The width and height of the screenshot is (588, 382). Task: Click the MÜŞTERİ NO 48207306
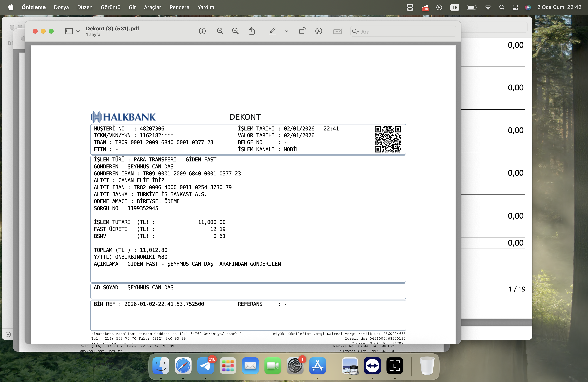[152, 129]
